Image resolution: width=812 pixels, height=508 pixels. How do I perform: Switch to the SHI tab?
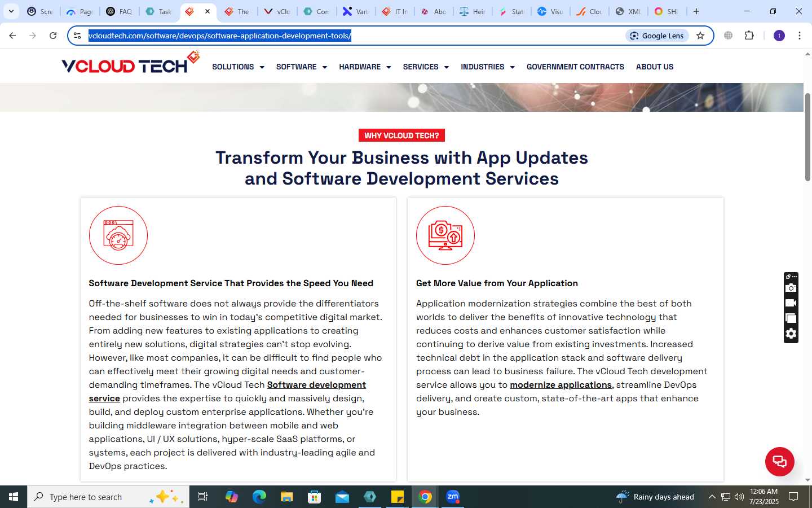pyautogui.click(x=667, y=11)
